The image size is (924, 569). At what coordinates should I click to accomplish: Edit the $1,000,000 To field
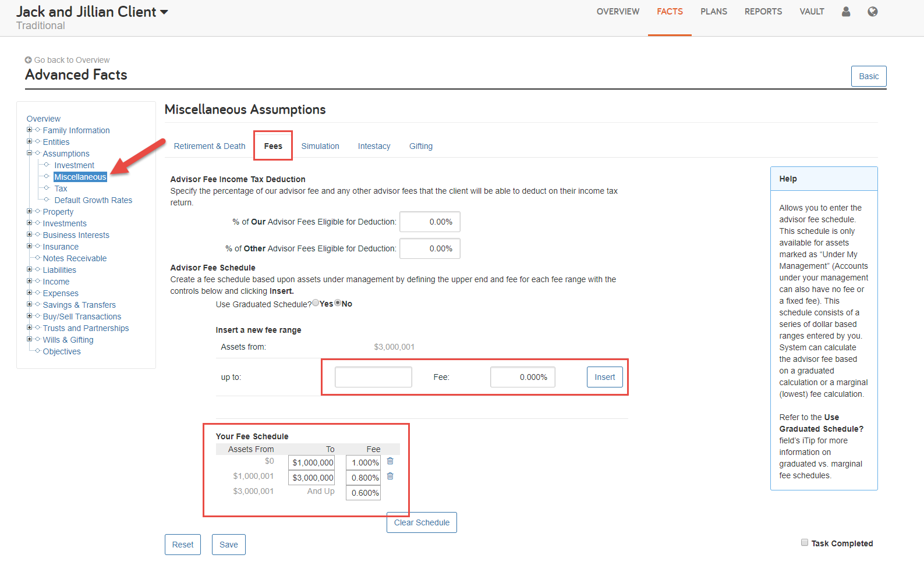pos(311,463)
